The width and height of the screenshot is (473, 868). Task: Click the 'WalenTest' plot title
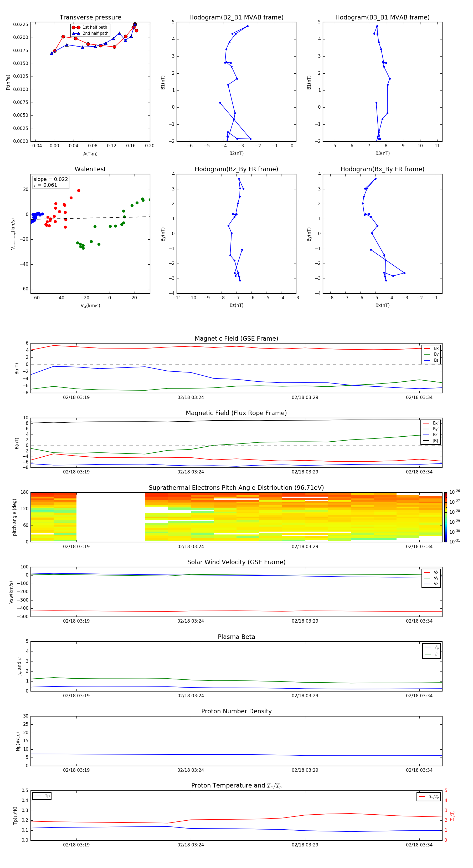click(x=90, y=169)
